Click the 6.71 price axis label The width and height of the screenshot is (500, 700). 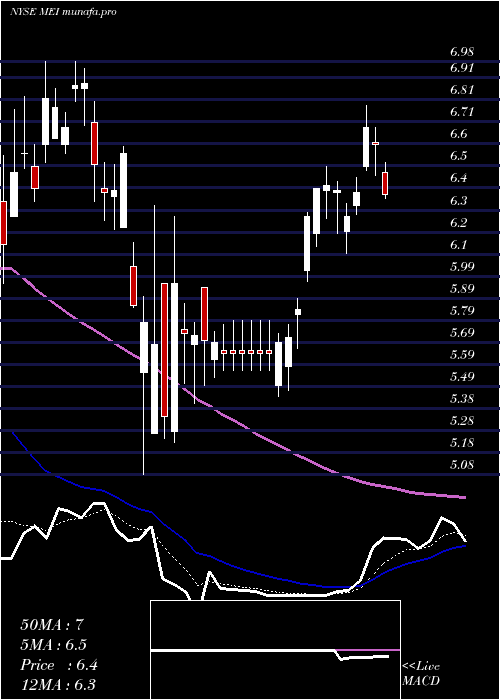(462, 112)
